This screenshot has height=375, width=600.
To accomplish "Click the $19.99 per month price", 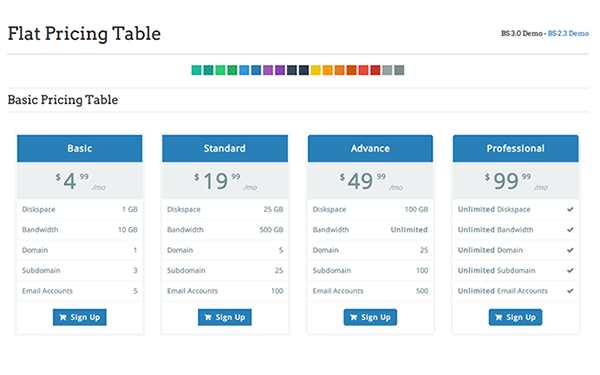I will [225, 181].
